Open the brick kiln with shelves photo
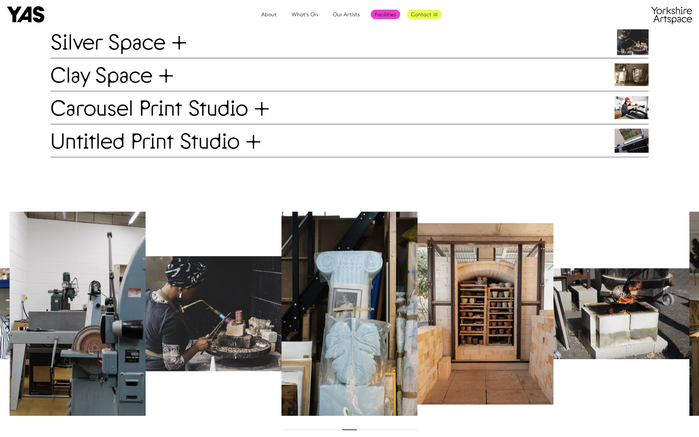The image size is (699, 437). (485, 313)
